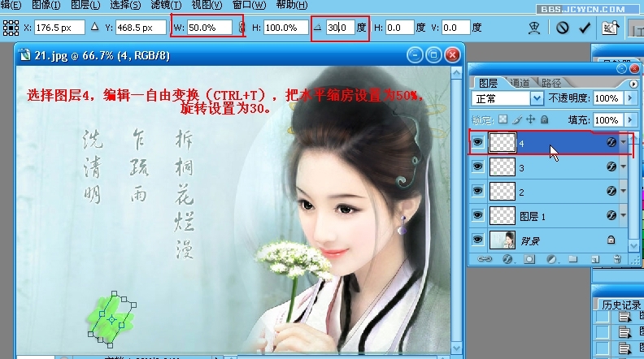Toggle relative positioning triangle between X and Y
The height and width of the screenshot is (359, 644).
(95, 27)
